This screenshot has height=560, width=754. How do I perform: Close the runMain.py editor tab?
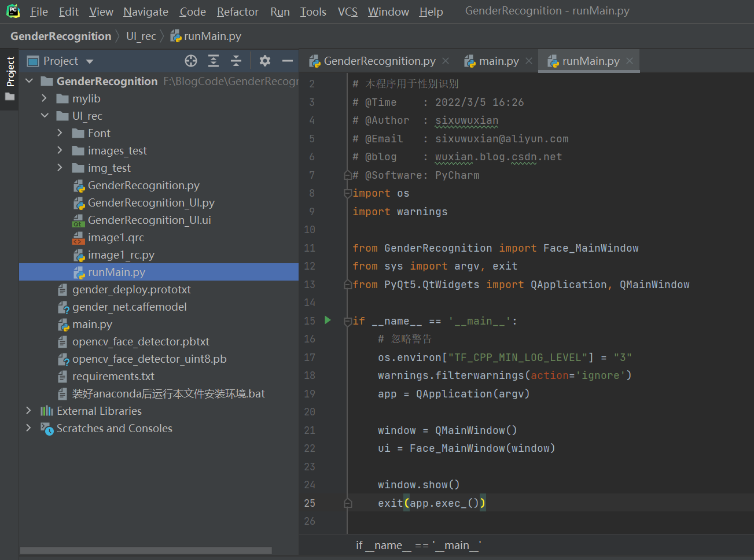[x=630, y=61]
